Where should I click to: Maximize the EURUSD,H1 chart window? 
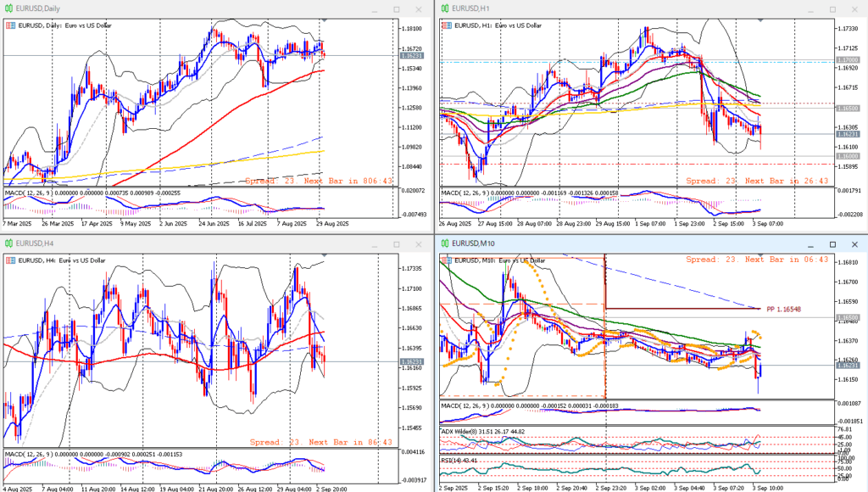point(832,9)
